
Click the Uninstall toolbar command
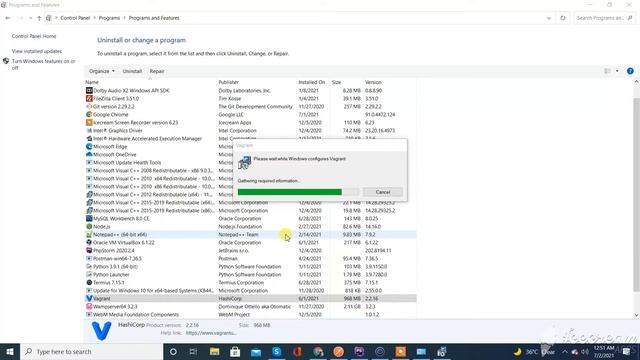click(x=132, y=71)
